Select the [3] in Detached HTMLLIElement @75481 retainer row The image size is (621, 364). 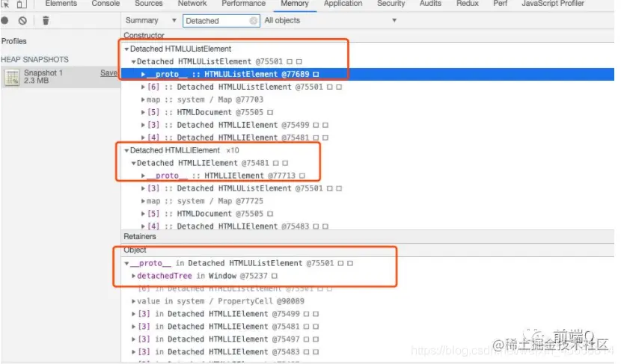click(367, 327)
